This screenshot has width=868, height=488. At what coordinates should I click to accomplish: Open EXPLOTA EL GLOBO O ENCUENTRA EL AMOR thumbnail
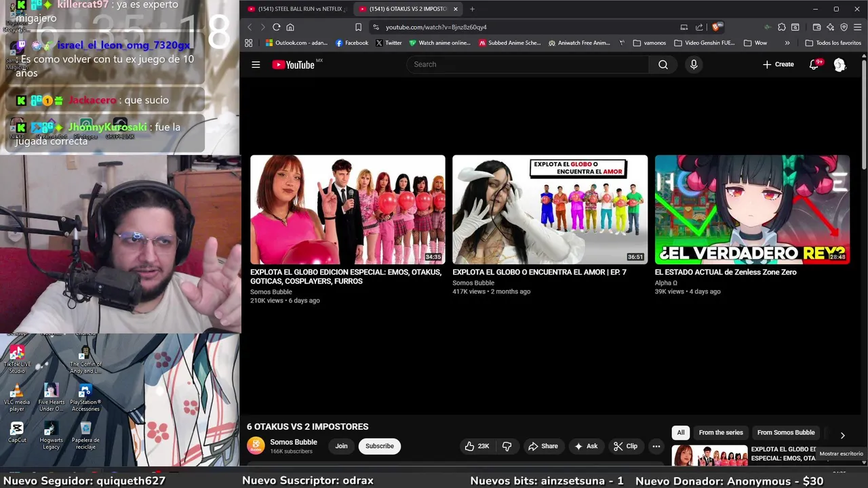pos(550,209)
